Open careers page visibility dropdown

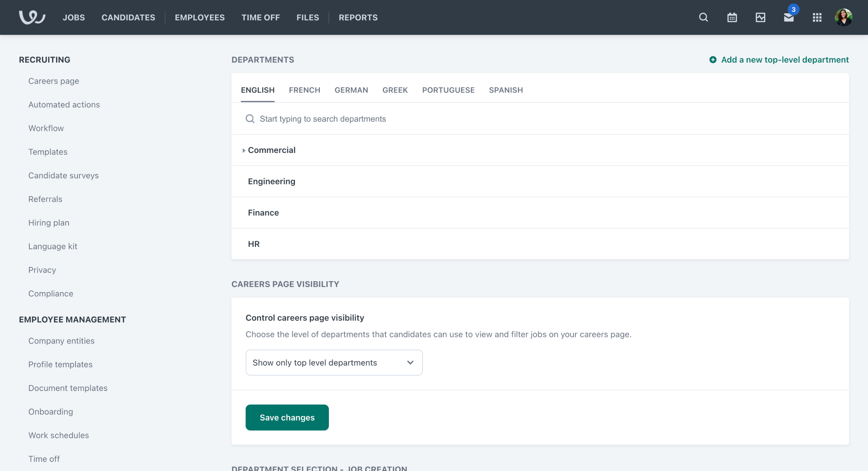[x=334, y=362]
